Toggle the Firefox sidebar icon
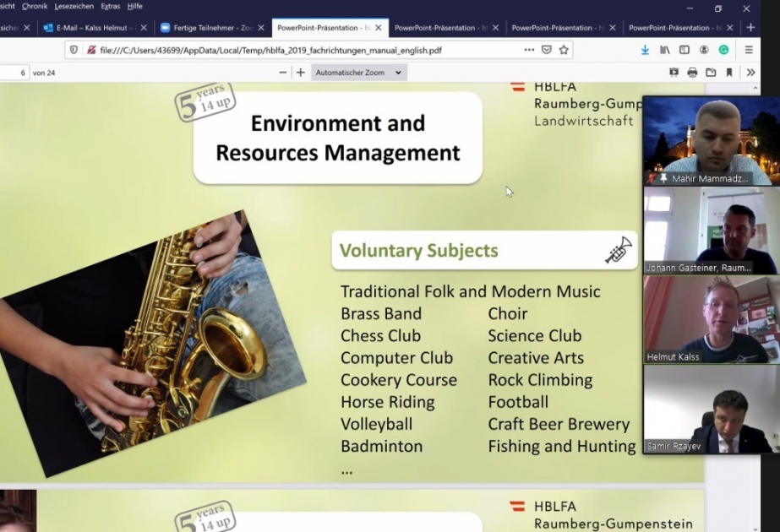Screen dimensions: 780x532 [685, 50]
